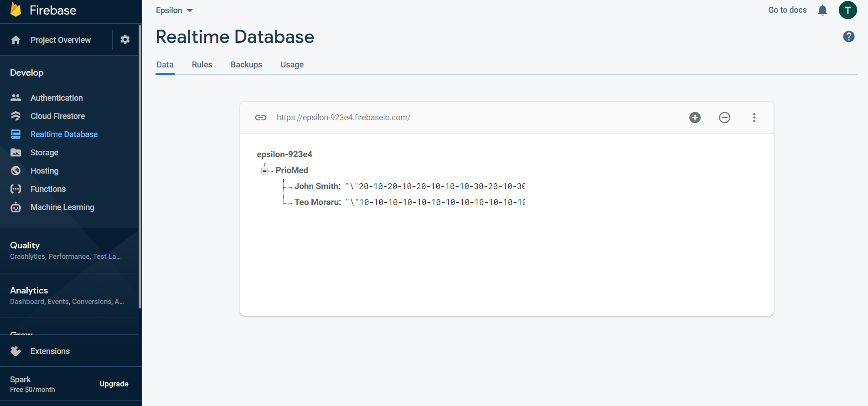Collapse the PrioMed node
This screenshot has height=406, width=868.
point(264,171)
